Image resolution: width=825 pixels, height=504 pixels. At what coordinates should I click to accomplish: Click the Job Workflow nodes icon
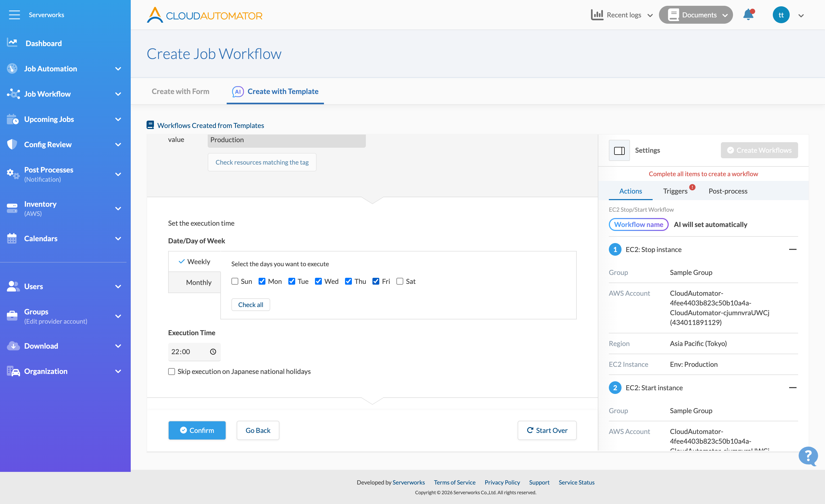[13, 94]
